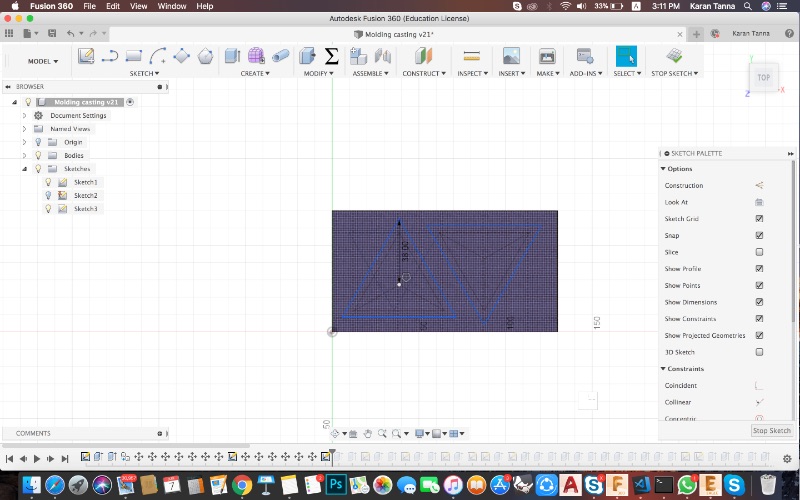Collapse the Sketches folder node
The image size is (800, 500).
(x=24, y=169)
